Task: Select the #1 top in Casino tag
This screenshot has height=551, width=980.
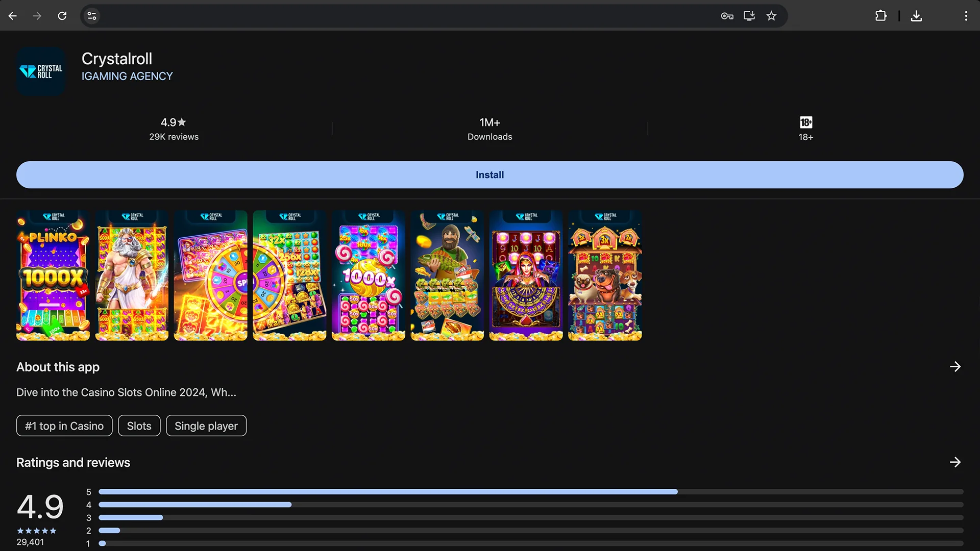Action: tap(64, 426)
